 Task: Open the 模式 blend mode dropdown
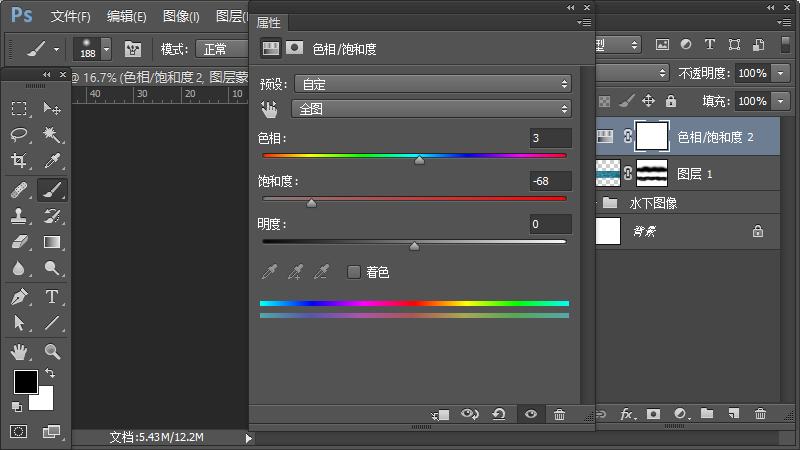click(x=222, y=49)
